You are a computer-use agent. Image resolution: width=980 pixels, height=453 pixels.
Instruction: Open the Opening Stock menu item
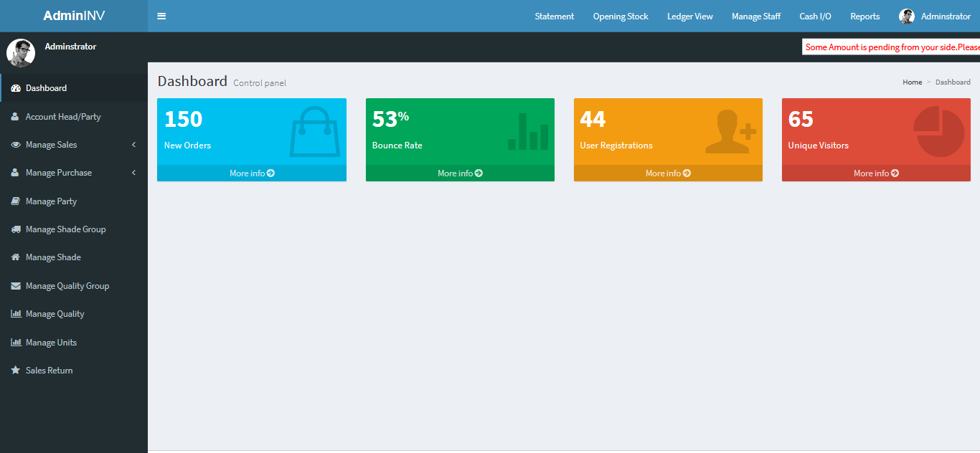pos(620,16)
